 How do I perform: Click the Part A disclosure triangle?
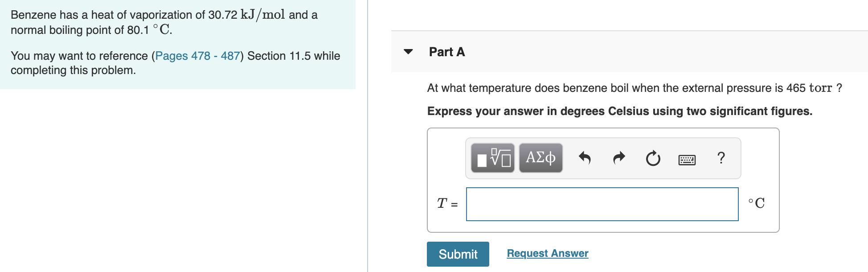point(408,52)
